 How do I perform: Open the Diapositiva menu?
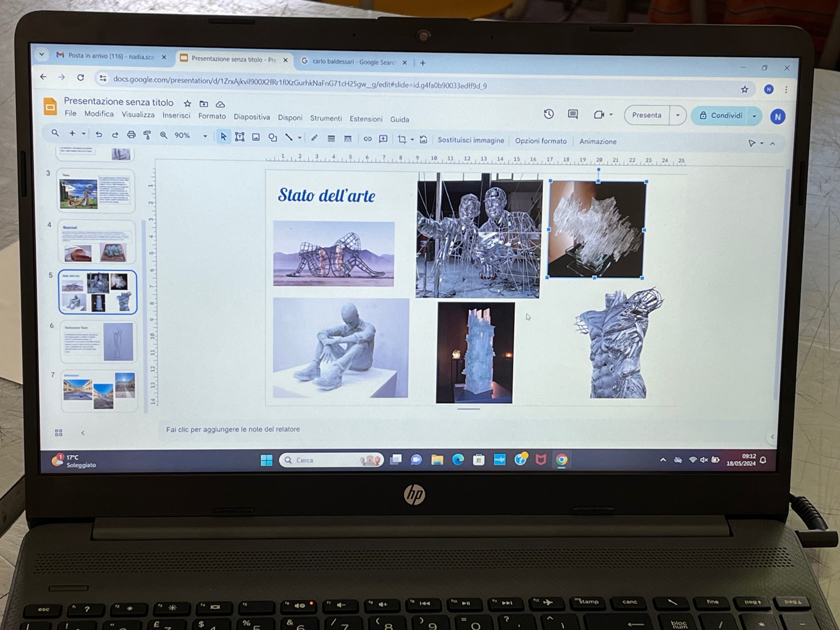point(252,117)
